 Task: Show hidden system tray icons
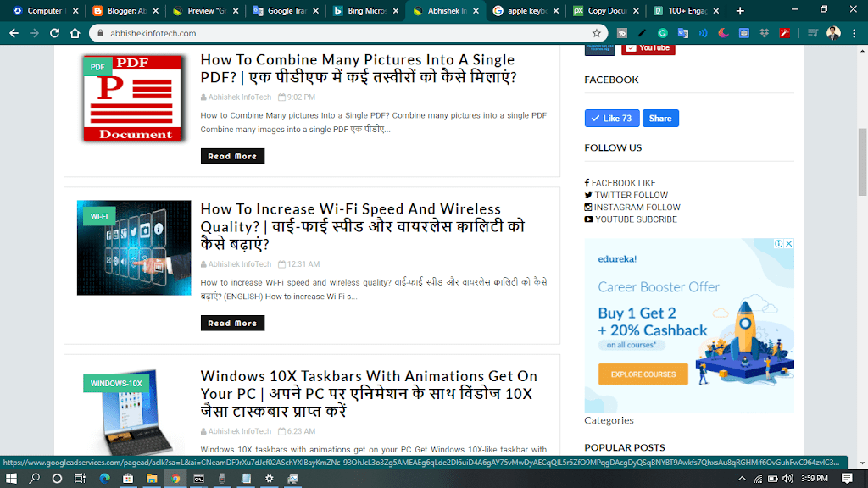point(743,478)
